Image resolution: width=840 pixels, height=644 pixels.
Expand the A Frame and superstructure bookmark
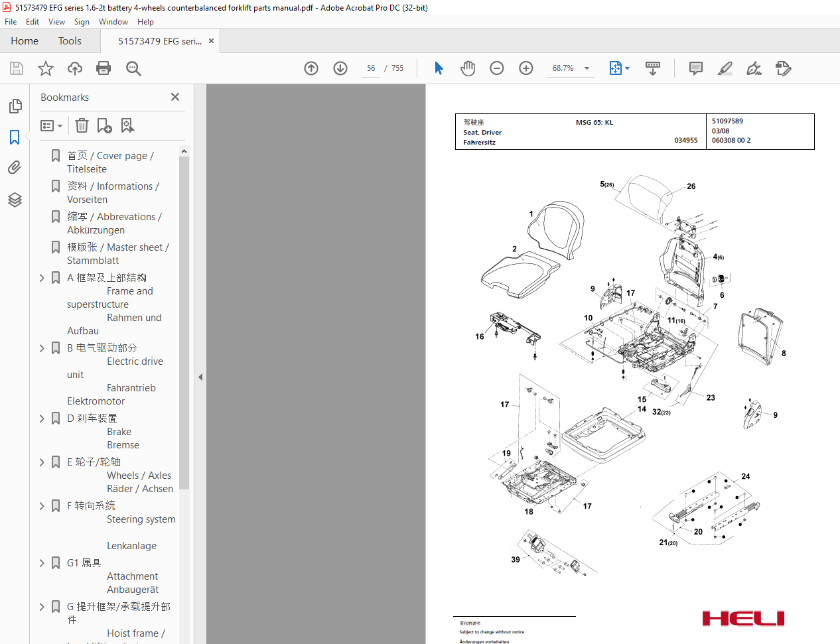pos(42,278)
